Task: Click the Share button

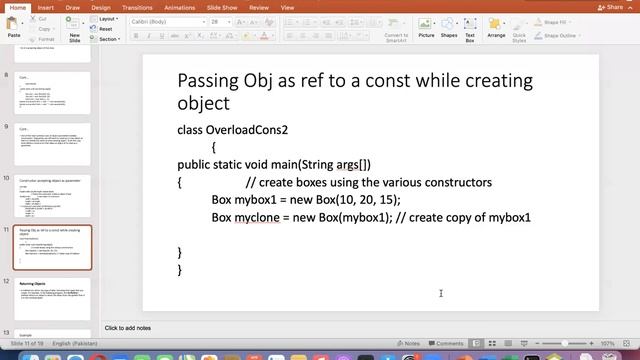Action: (x=611, y=7)
